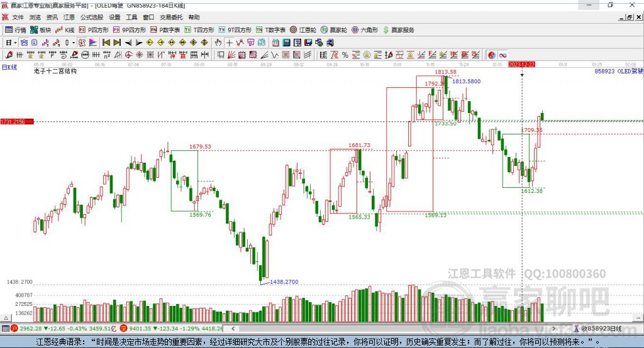Click the pink gradient triangle icon

click(93, 43)
